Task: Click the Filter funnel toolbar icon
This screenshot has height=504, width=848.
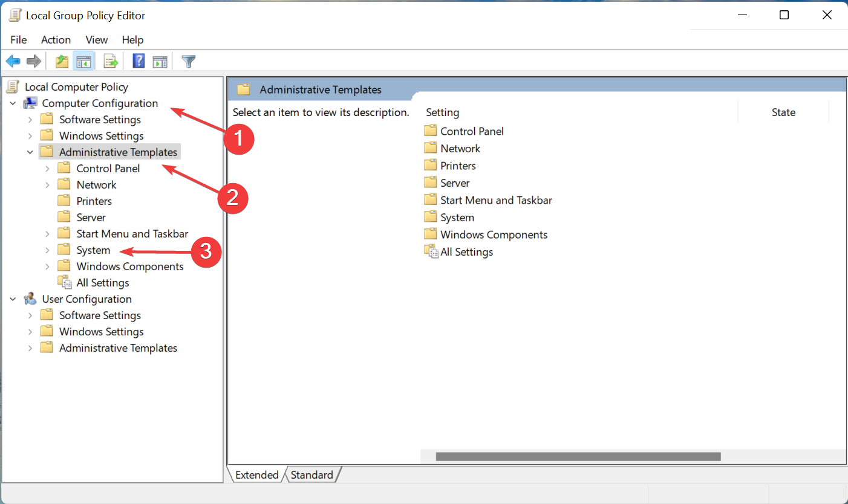Action: pyautogui.click(x=189, y=61)
